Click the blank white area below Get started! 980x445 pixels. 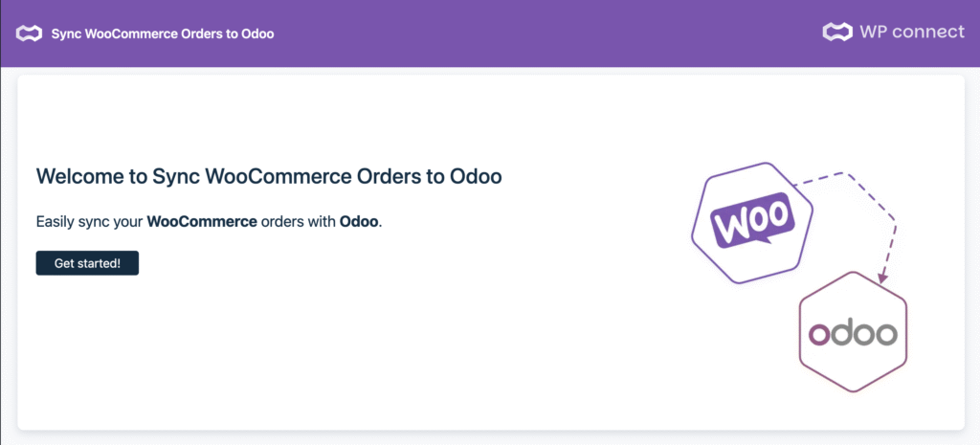pyautogui.click(x=191, y=354)
